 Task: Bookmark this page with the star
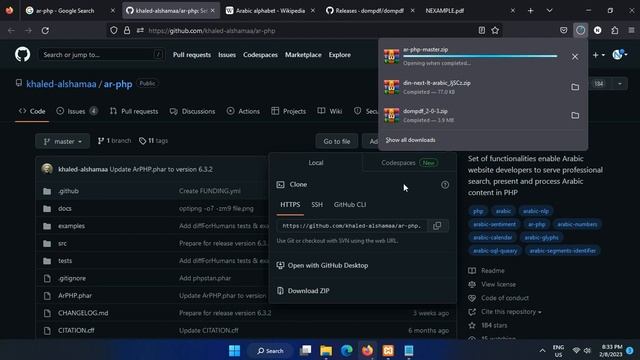[x=495, y=30]
